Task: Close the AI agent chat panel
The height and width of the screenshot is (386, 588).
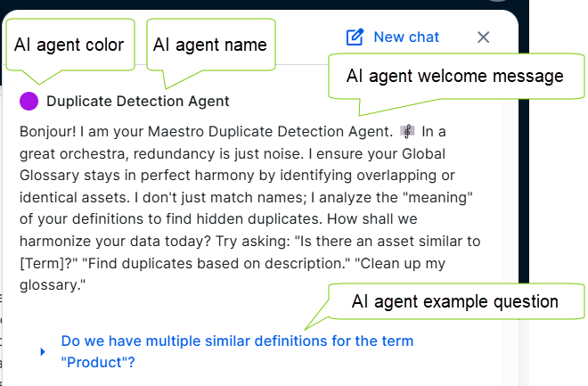Action: pos(484,37)
